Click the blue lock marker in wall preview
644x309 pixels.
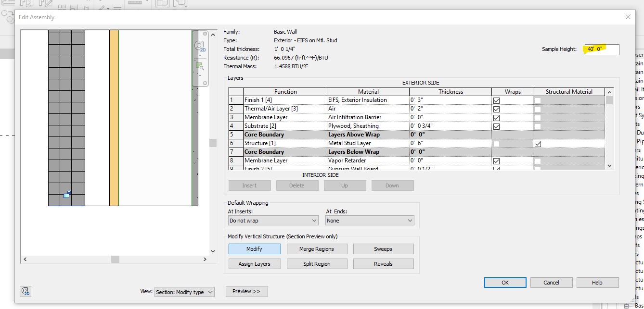coord(67,194)
